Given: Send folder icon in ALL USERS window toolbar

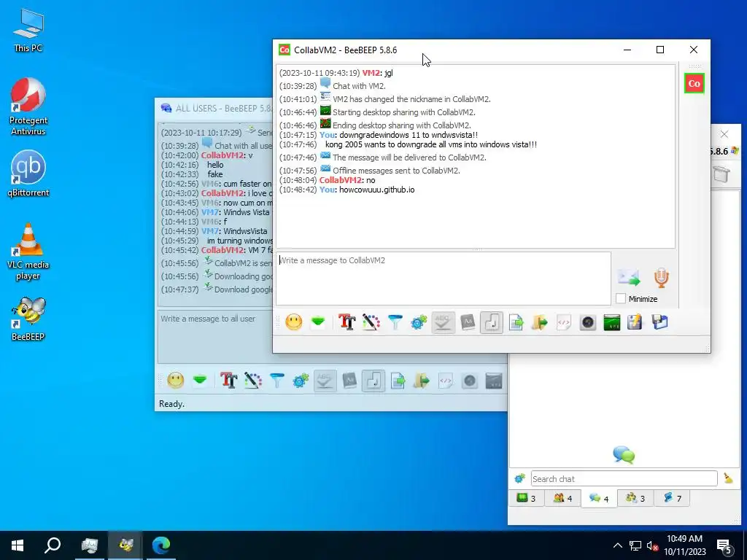Looking at the screenshot, I should [422, 380].
